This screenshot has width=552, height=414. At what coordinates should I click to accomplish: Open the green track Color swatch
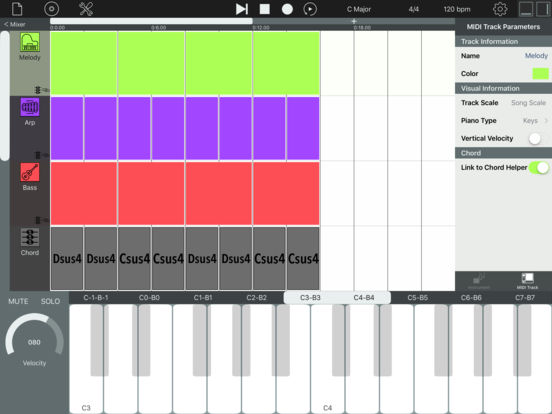point(540,74)
